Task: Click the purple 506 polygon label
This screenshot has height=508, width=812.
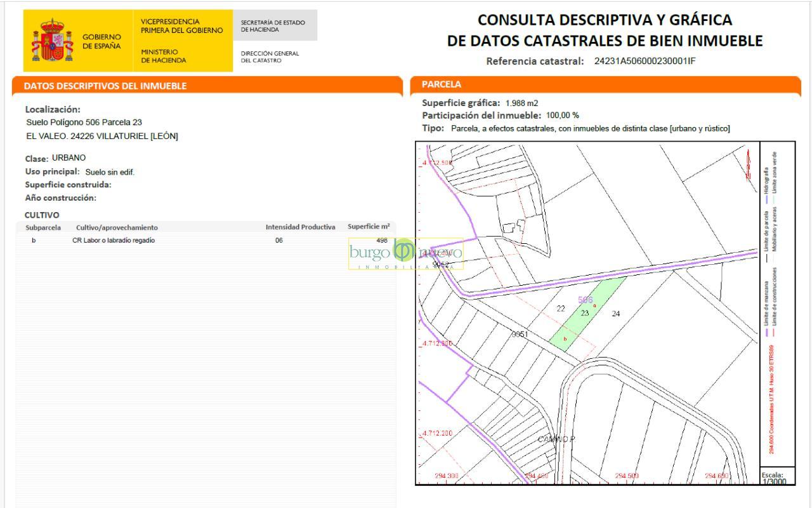Action: 585,300
